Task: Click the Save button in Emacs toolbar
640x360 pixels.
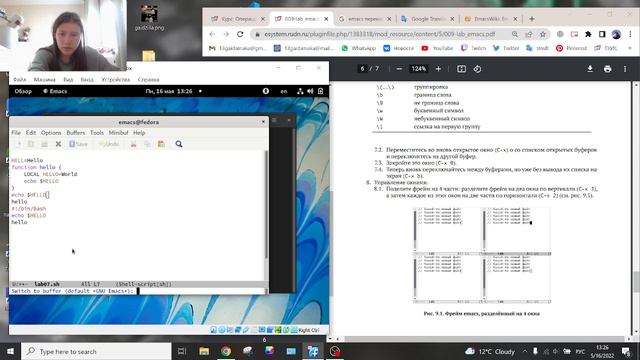Action: click(78, 144)
